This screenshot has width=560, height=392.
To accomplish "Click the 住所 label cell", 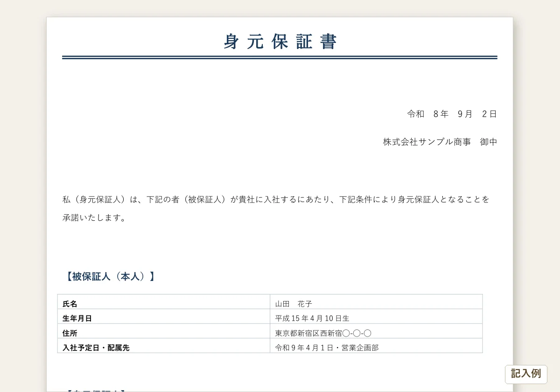I will coord(164,331).
